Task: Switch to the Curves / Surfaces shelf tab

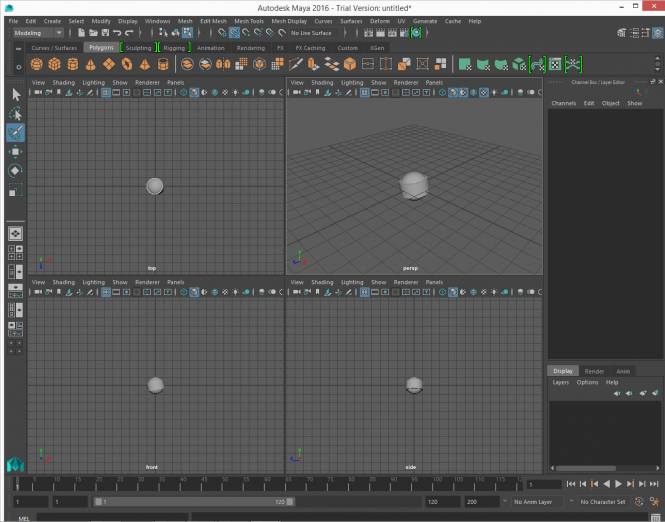Action: click(x=54, y=48)
